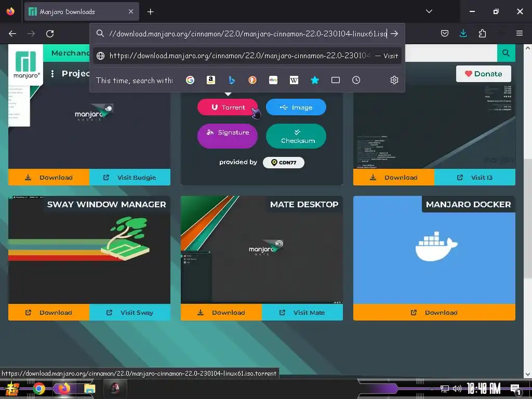Open a new browser tab
The image size is (532, 399).
(x=150, y=12)
